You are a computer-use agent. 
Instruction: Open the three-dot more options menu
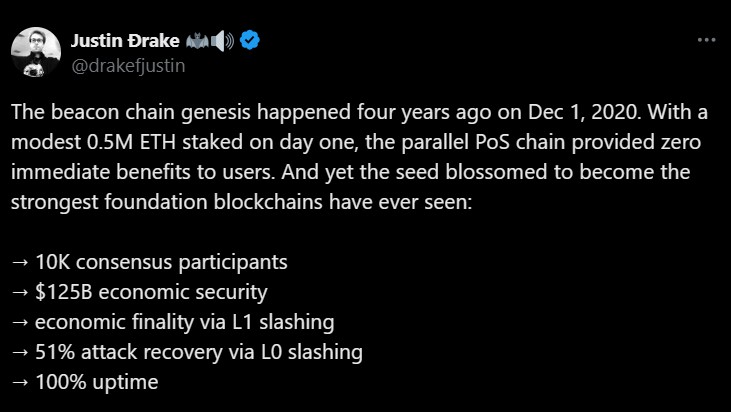coord(706,41)
